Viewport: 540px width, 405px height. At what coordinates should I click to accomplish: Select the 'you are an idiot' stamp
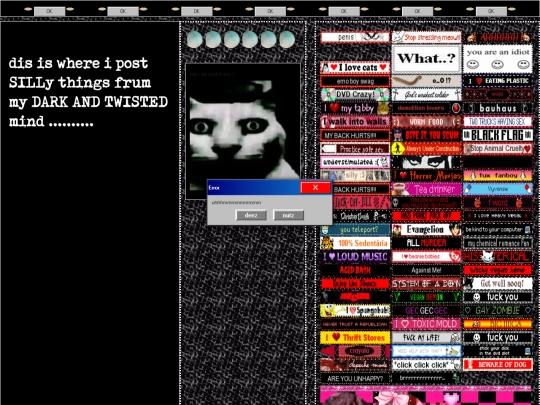(x=498, y=59)
